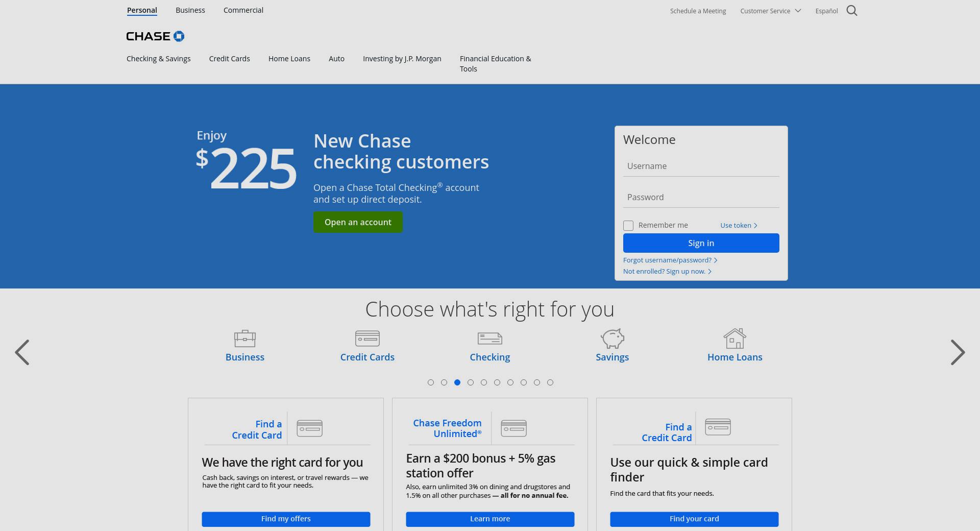Open Home Loans navigation menu
The image size is (980, 531).
[x=289, y=59]
